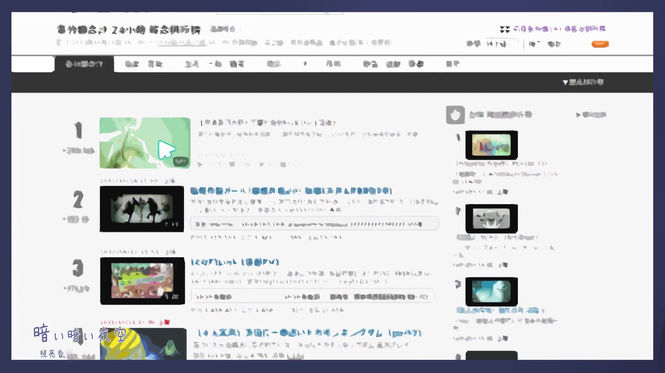Screen dimensions: 665x373
Task: Open the yellow and blue thumbnail below rank 3
Action: [143, 344]
